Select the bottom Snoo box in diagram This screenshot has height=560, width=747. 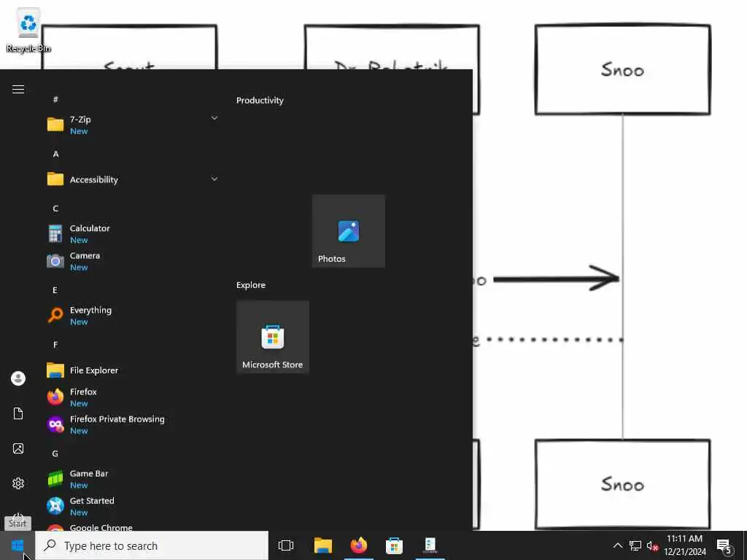(623, 484)
